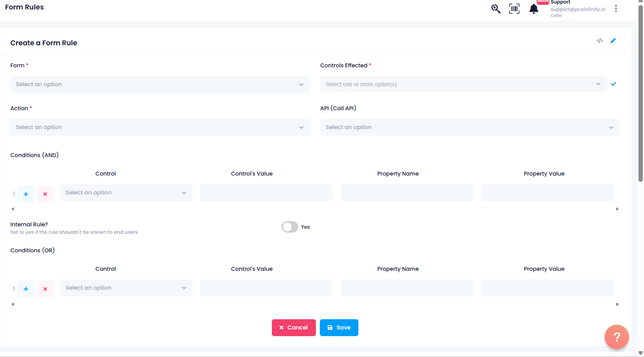Expand the API (Call API) dropdown
The image size is (644, 357).
tap(470, 127)
